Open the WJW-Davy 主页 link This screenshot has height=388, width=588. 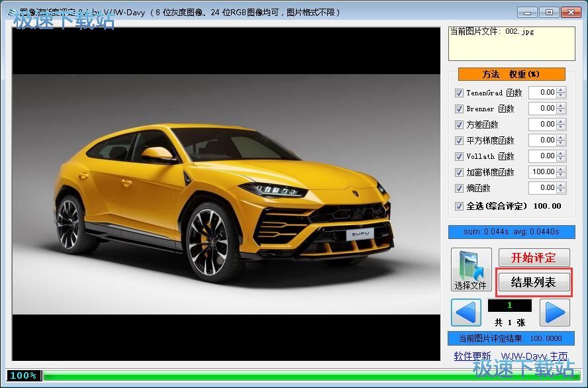coord(534,356)
